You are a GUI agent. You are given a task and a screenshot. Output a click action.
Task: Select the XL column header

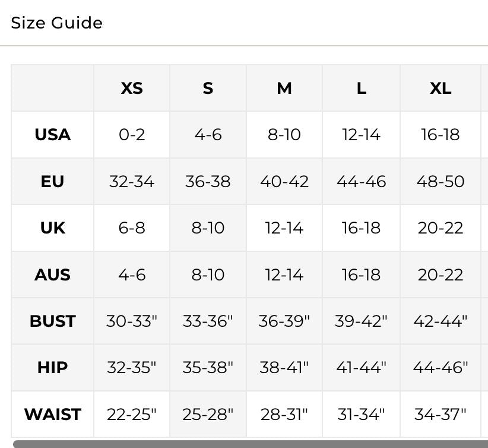point(441,88)
